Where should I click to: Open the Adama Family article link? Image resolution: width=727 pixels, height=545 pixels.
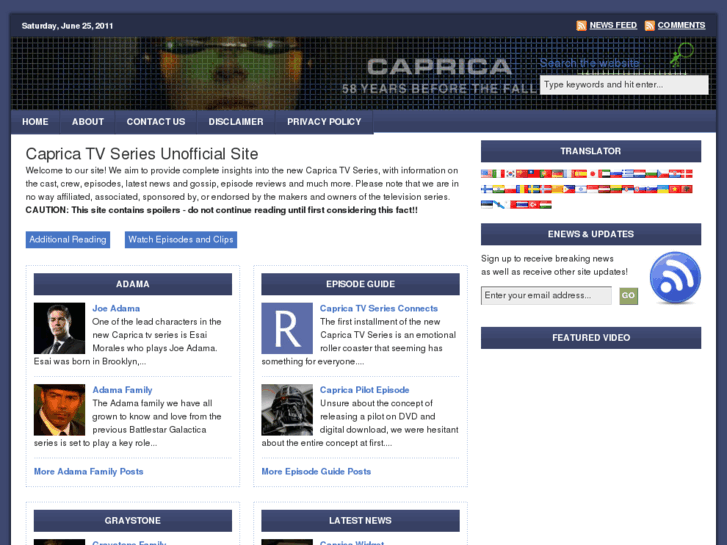(x=122, y=390)
